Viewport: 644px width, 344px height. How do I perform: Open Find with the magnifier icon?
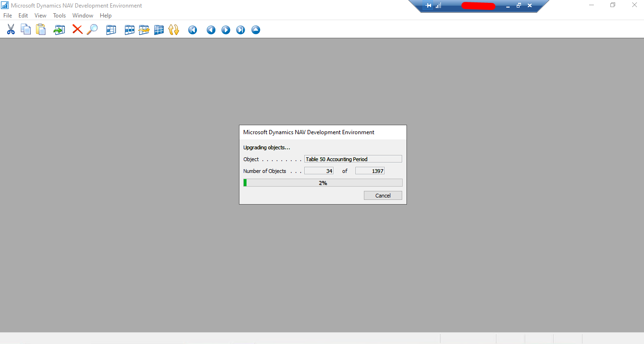point(92,30)
